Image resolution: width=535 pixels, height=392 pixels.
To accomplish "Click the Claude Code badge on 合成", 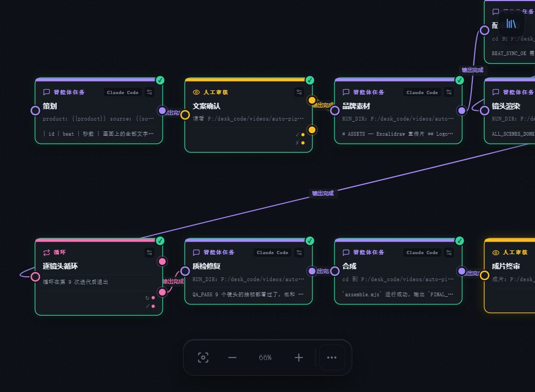I will (x=422, y=253).
